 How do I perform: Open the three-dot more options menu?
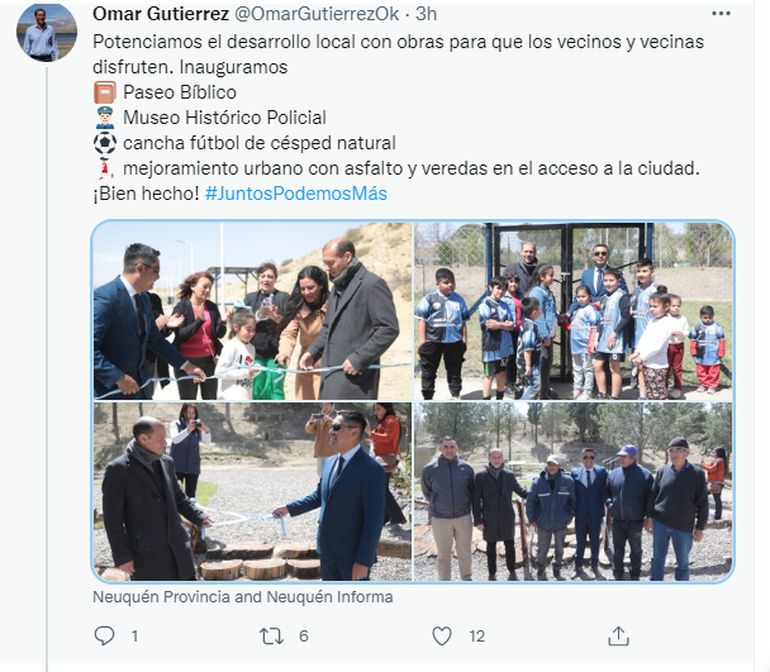pyautogui.click(x=720, y=14)
